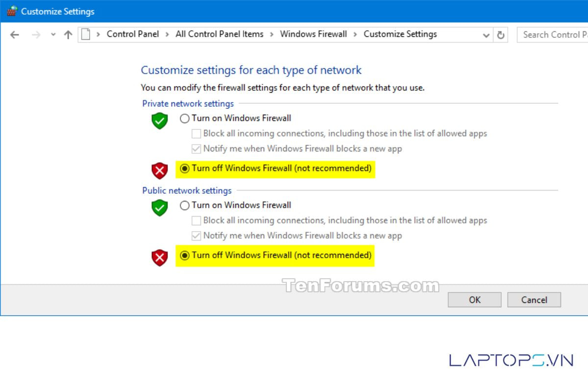Select Turn off Windows Firewall for Private network
Screen dimensions: 588x392
point(185,169)
